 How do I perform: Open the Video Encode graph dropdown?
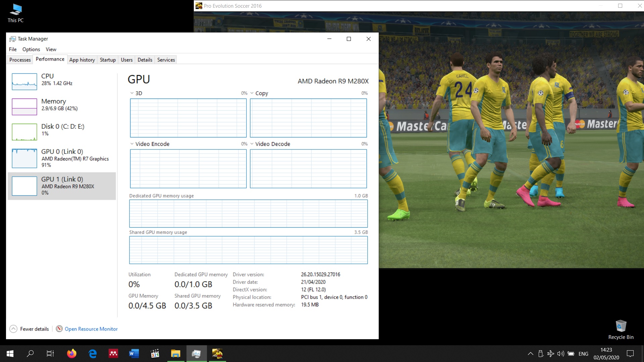(x=132, y=144)
